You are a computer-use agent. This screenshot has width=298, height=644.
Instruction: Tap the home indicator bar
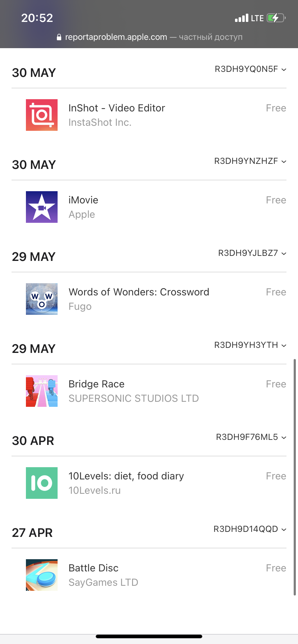click(x=149, y=636)
